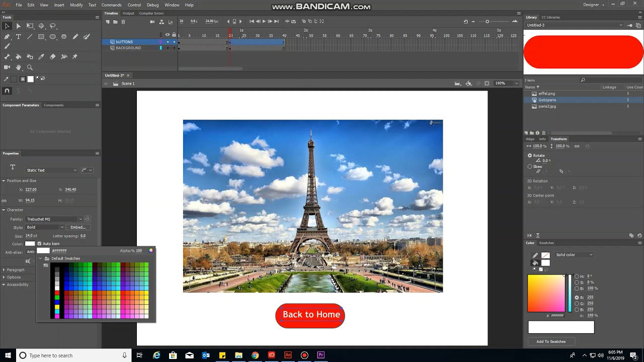Open the Designer workspace dropdown
The image size is (644, 362).
pos(594,5)
